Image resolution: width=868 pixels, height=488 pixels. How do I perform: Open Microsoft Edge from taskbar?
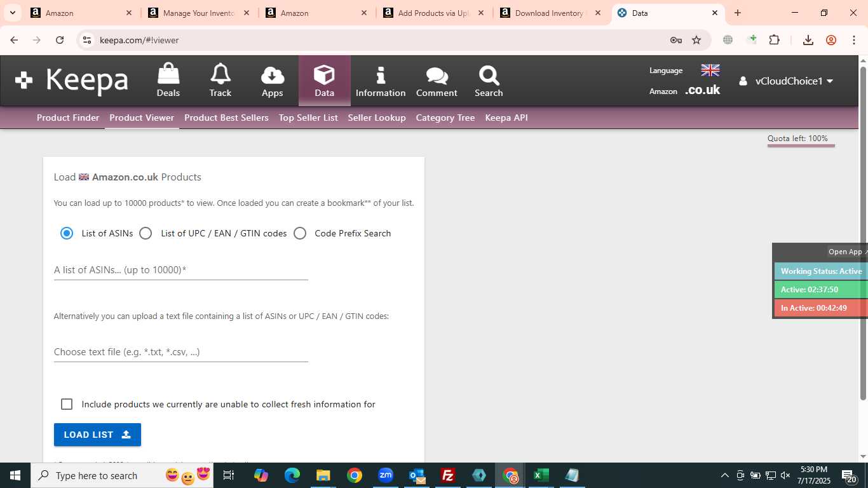pyautogui.click(x=292, y=475)
